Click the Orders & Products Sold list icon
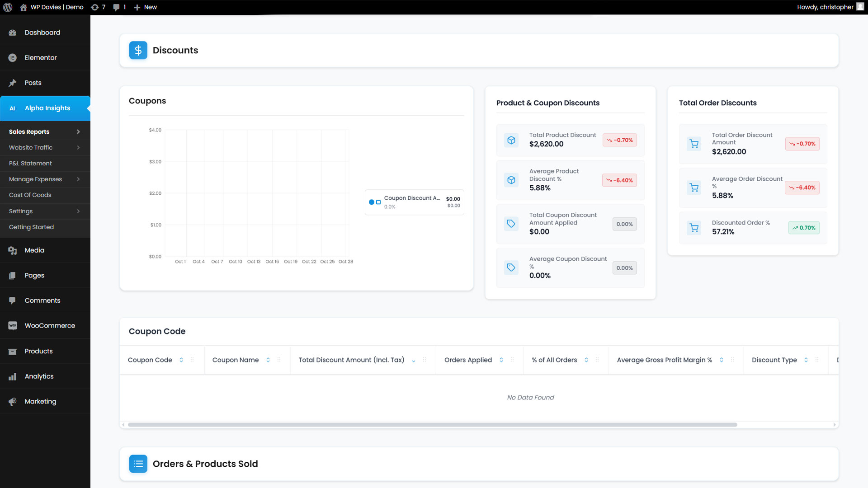 click(x=138, y=464)
